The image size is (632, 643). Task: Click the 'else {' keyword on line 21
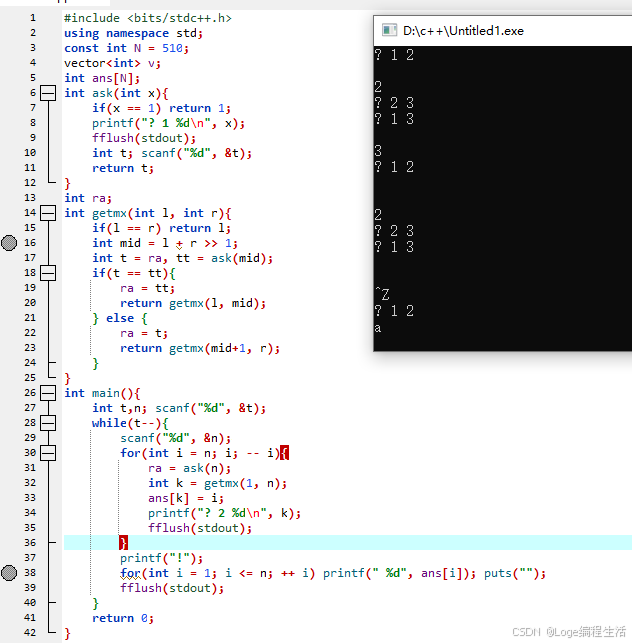(127, 319)
